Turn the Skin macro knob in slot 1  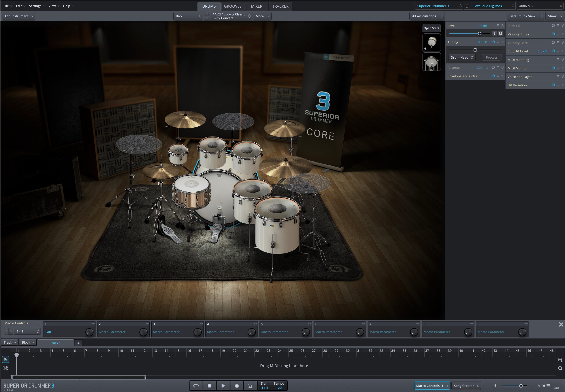point(89,332)
